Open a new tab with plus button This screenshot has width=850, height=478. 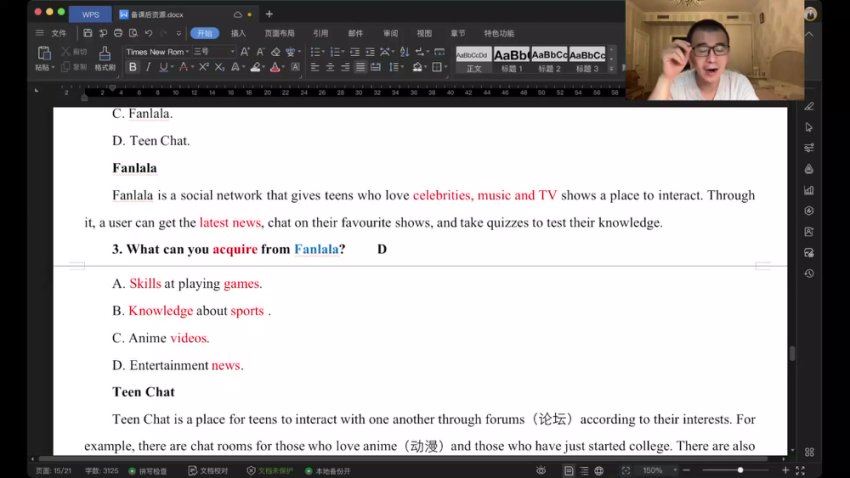click(269, 14)
